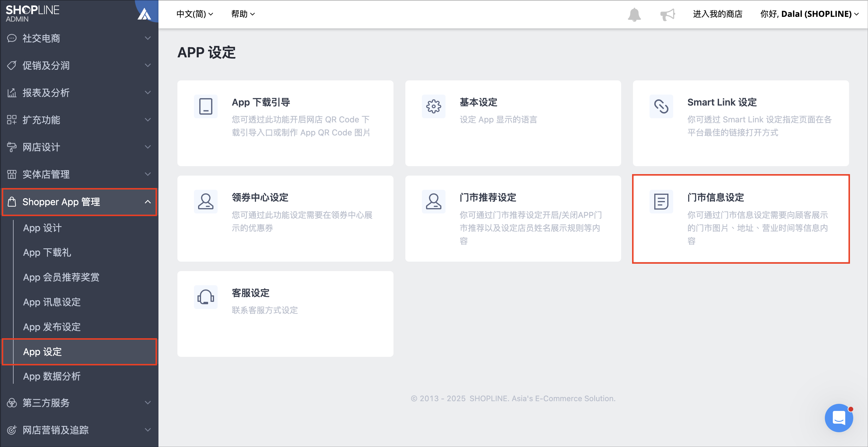Viewport: 868px width, 447px height.
Task: Expand the 第三方服务 menu chevron
Action: pyautogui.click(x=148, y=403)
